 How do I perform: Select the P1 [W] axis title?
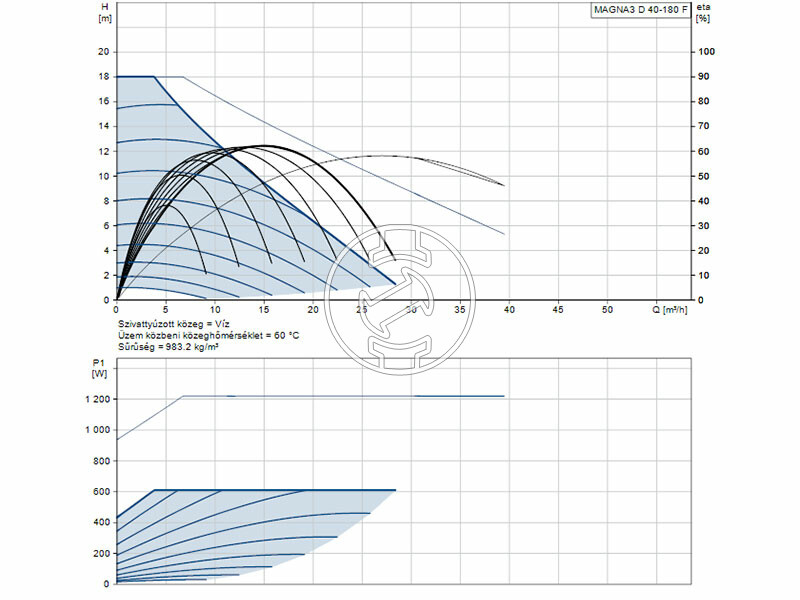click(x=98, y=367)
